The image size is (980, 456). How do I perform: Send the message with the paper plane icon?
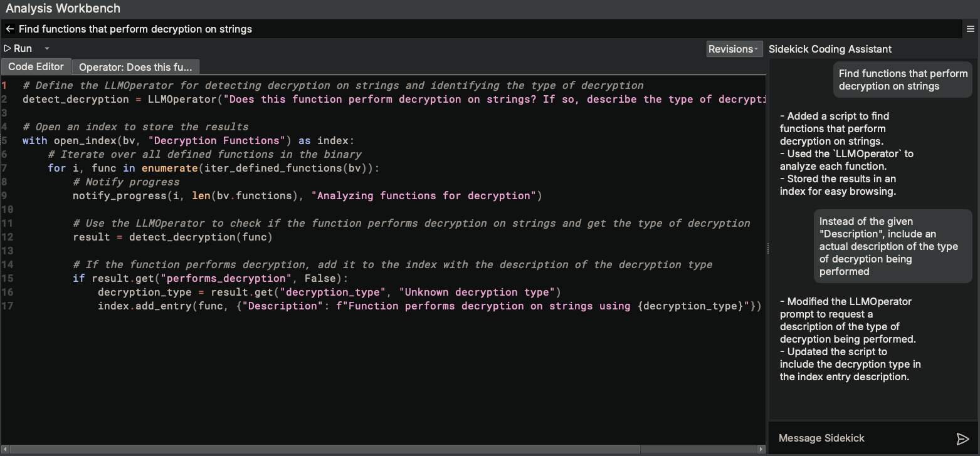coord(962,438)
